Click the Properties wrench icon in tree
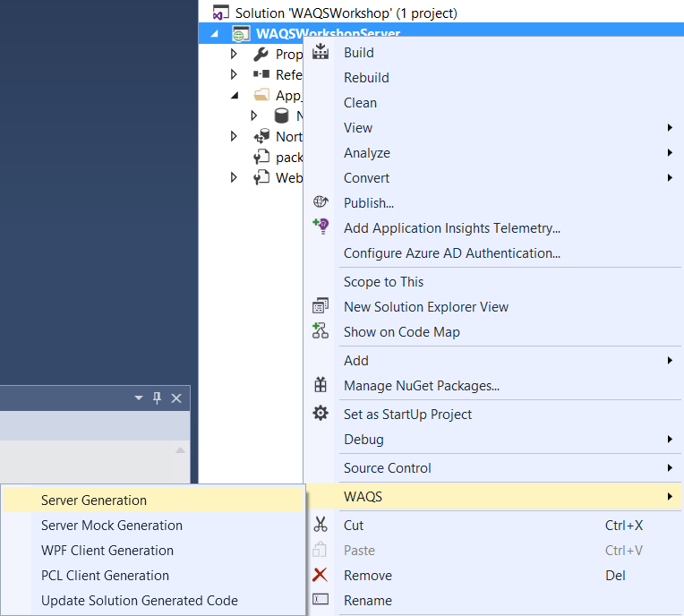The width and height of the screenshot is (684, 616). [261, 55]
